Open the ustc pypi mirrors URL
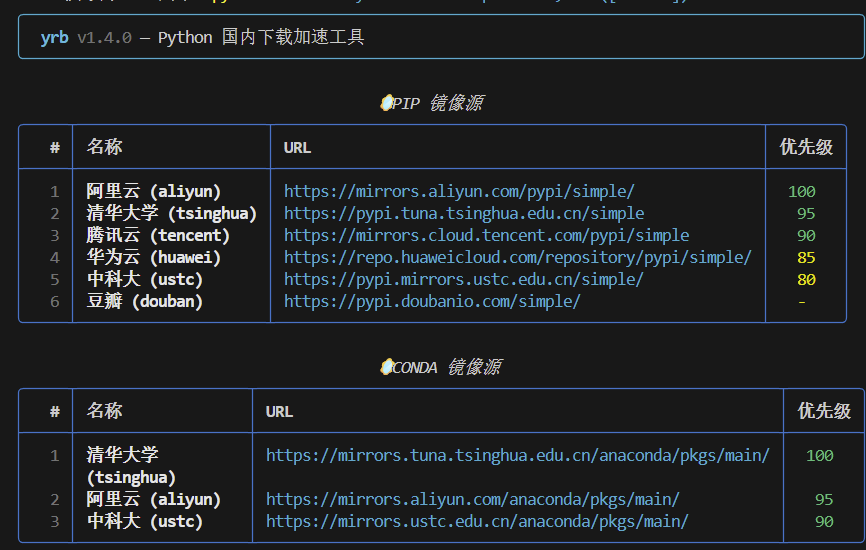The image size is (866, 550). (x=463, y=280)
